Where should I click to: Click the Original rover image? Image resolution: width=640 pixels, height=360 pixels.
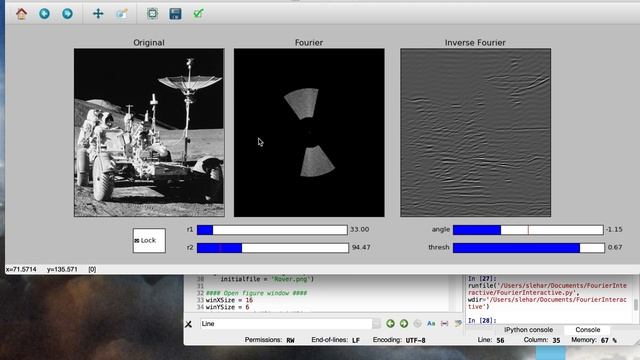click(x=149, y=133)
